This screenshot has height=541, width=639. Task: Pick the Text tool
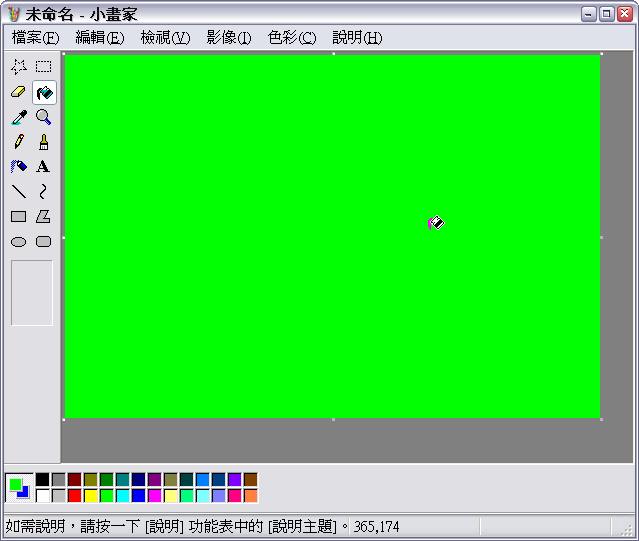[44, 167]
